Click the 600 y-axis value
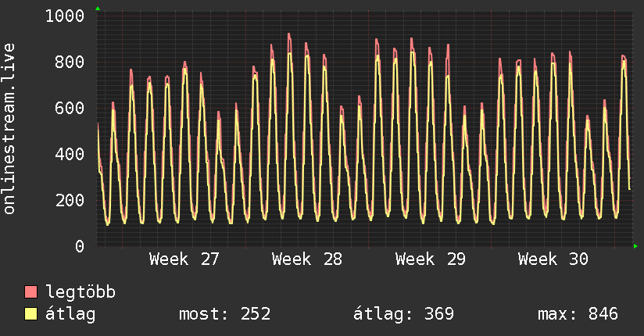Screen dimensions: 644x336 (x=70, y=108)
